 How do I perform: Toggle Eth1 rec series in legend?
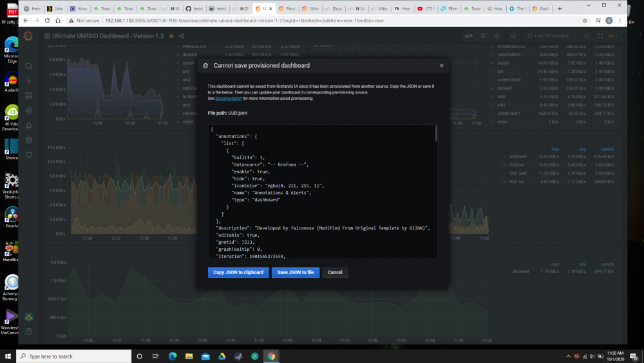(x=516, y=182)
